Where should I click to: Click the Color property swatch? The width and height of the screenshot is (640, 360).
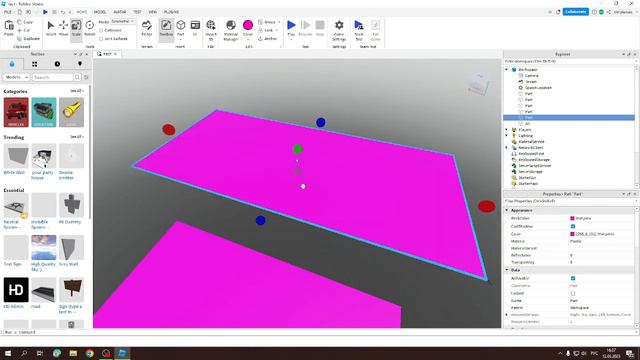572,234
